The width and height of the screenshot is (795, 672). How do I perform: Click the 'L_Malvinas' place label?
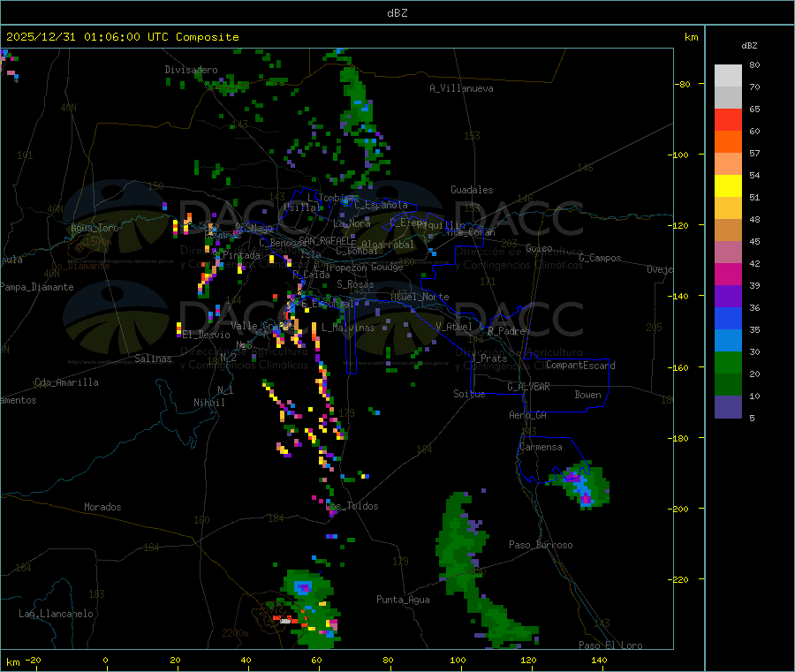coord(348,328)
